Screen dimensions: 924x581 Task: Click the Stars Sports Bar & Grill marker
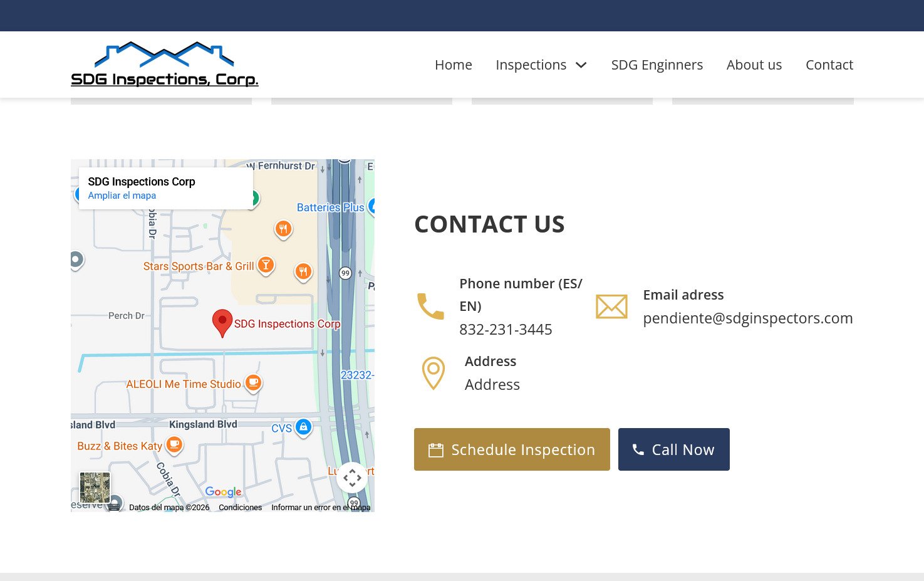pyautogui.click(x=266, y=265)
